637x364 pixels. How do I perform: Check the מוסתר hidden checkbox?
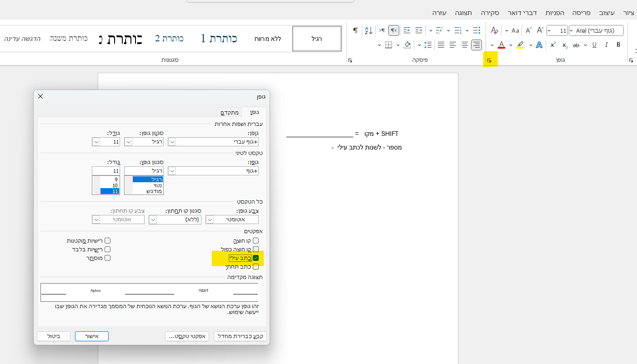[108, 258]
